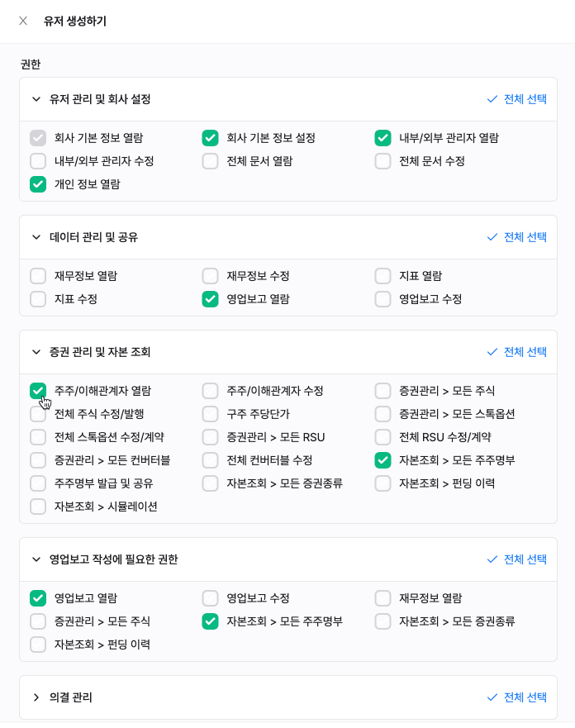Viewport: 575px width, 728px height.
Task: Collapse the 유저 관리 및 회사 설정 section
Action: (36, 99)
